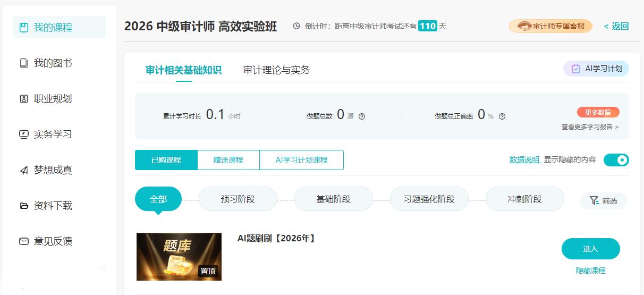The height and width of the screenshot is (295, 644).
Task: Go back with the 返回 link
Action: [x=616, y=27]
